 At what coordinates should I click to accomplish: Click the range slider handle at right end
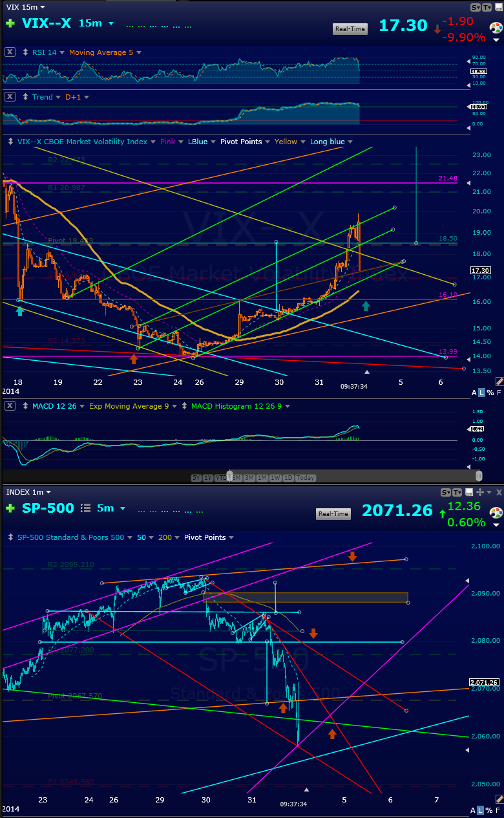(x=479, y=477)
